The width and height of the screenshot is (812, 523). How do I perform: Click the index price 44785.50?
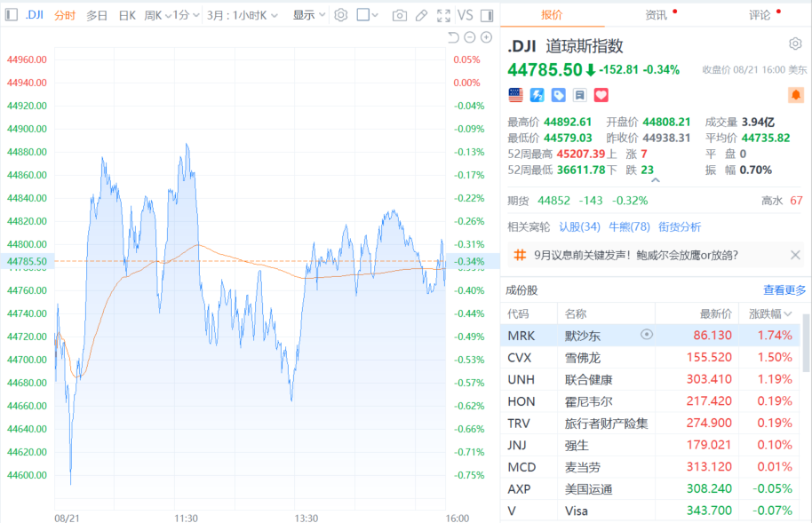click(x=545, y=69)
